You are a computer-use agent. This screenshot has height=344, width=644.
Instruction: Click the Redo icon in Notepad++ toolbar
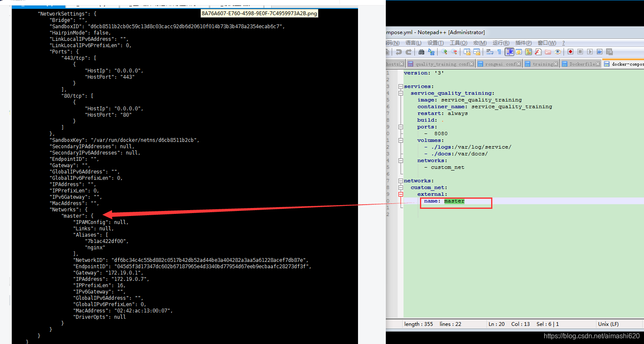click(x=409, y=52)
